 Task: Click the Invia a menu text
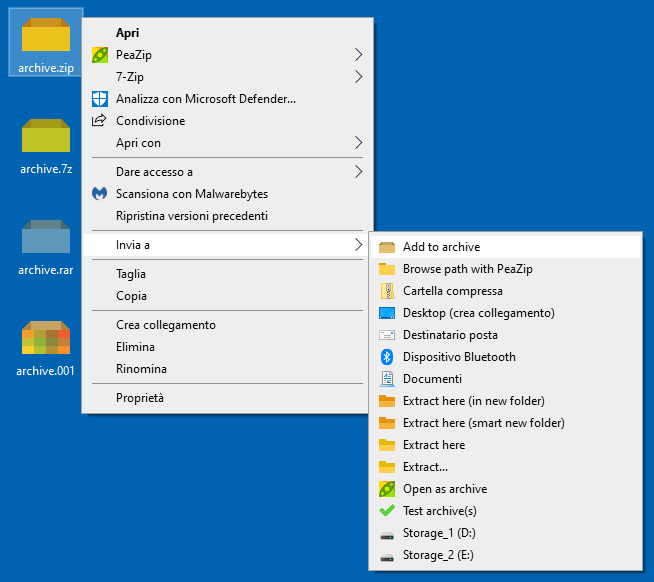tap(133, 245)
